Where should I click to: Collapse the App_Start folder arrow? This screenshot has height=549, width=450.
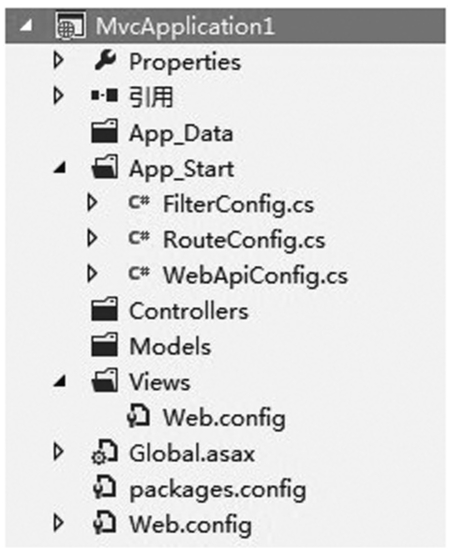[60, 167]
